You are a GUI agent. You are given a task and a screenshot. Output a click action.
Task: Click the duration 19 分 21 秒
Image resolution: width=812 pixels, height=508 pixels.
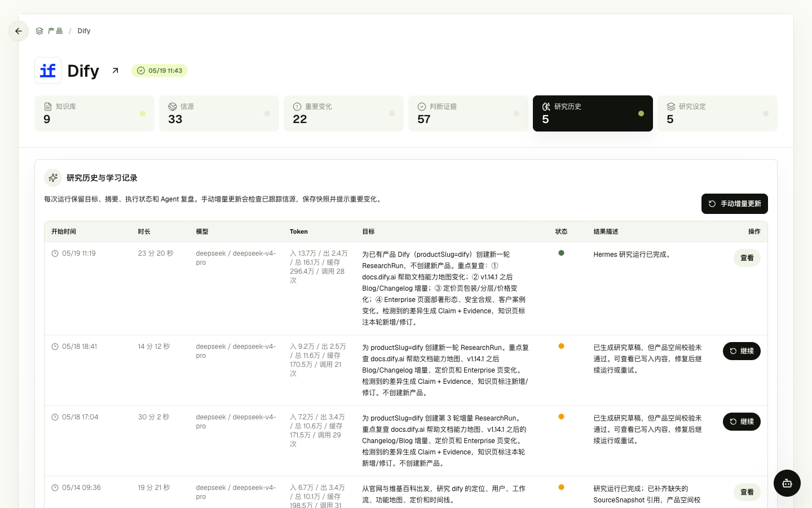154,488
